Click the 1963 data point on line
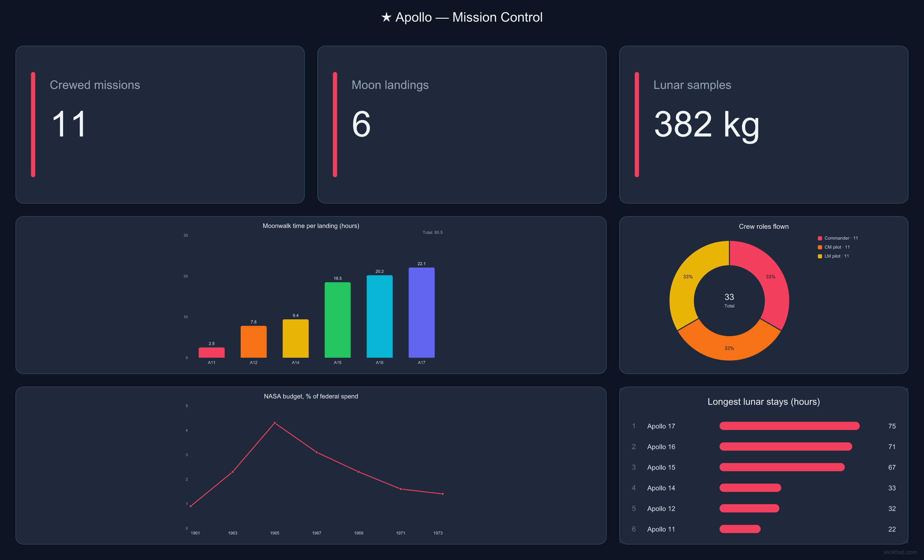The height and width of the screenshot is (560, 924). click(x=233, y=472)
